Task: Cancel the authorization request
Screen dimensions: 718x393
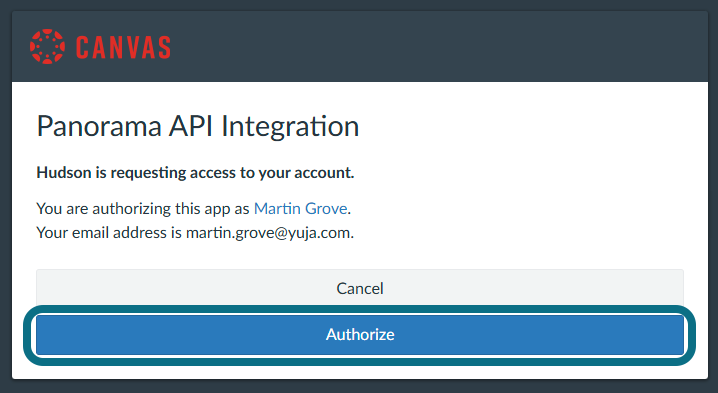Action: click(360, 288)
